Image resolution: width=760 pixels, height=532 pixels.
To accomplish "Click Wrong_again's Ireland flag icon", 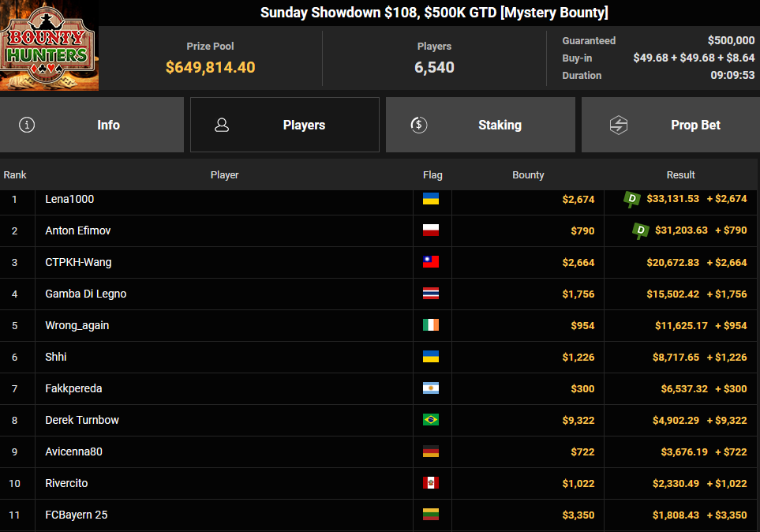I will (x=431, y=325).
